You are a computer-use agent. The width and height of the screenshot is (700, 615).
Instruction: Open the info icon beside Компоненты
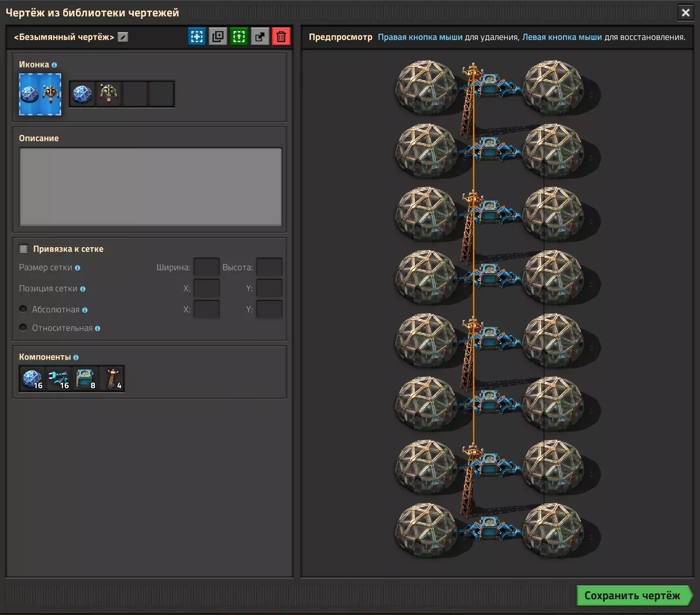pyautogui.click(x=76, y=357)
